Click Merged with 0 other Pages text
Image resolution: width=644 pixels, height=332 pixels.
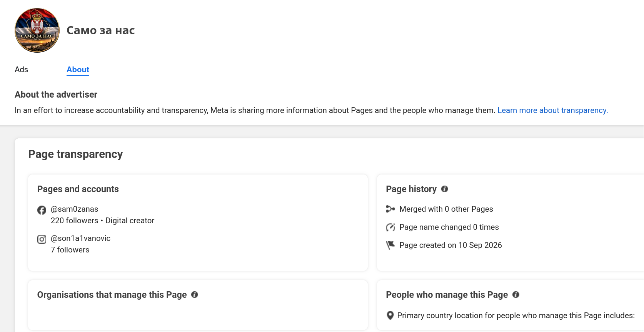click(x=446, y=209)
